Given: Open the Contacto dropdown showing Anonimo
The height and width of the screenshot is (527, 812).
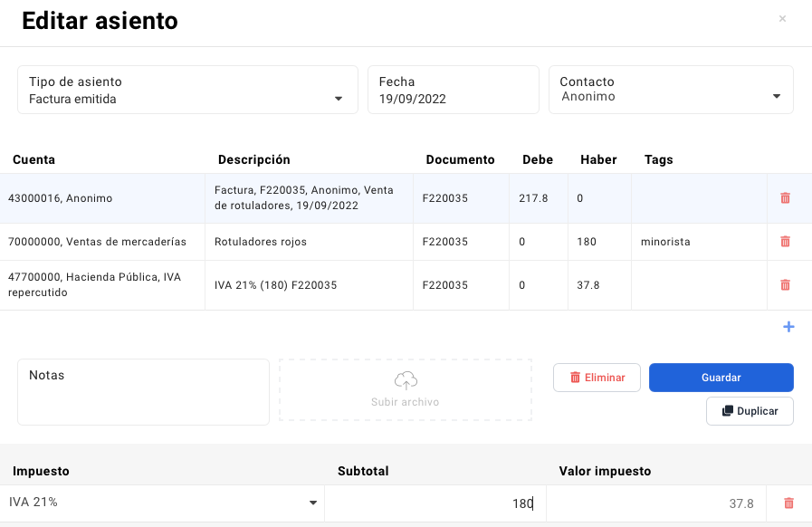Looking at the screenshot, I should [776, 94].
